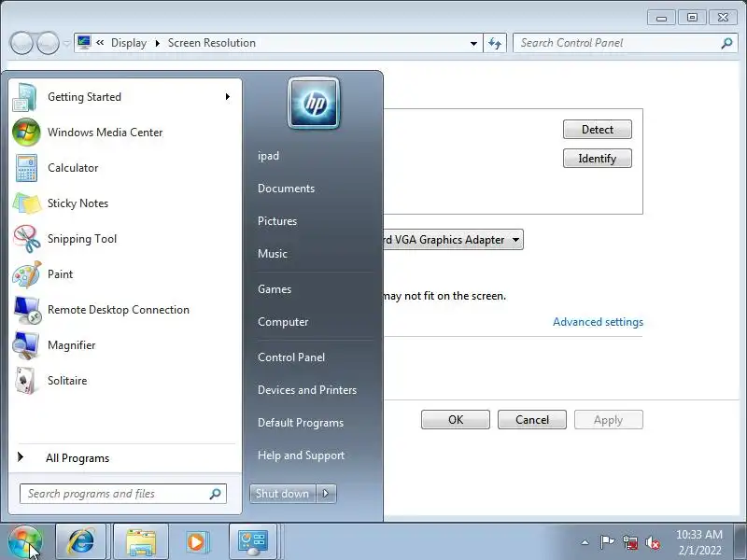Open recent pages dropdown near navigation buttons
Viewport: 747px width, 560px height.
click(66, 43)
